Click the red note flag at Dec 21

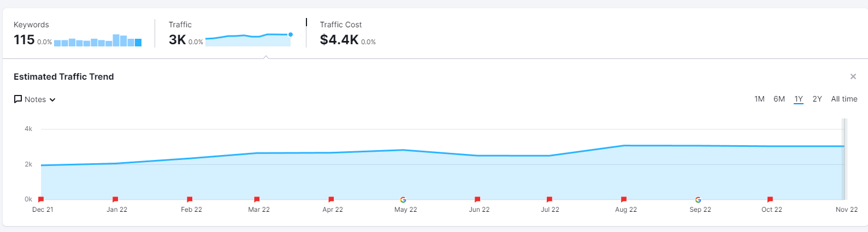[41, 199]
